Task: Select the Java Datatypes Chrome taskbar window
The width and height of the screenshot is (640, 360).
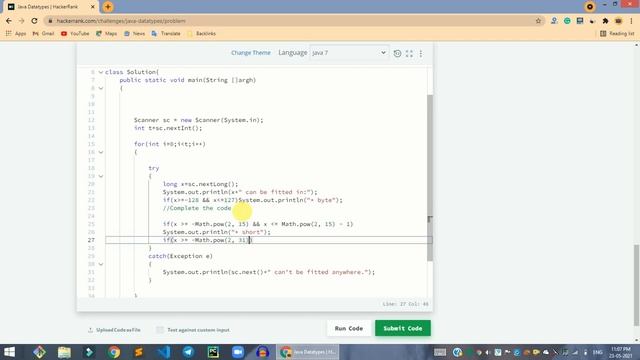Action: 308,352
